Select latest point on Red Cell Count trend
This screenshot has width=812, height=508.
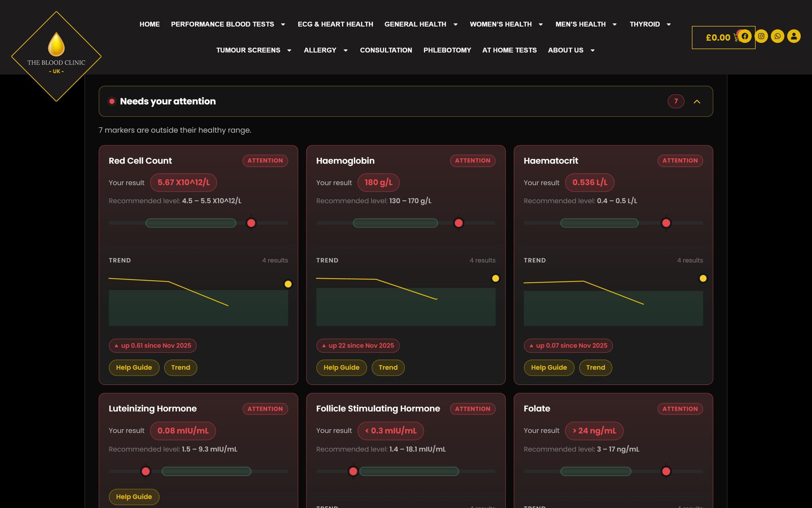coord(288,284)
